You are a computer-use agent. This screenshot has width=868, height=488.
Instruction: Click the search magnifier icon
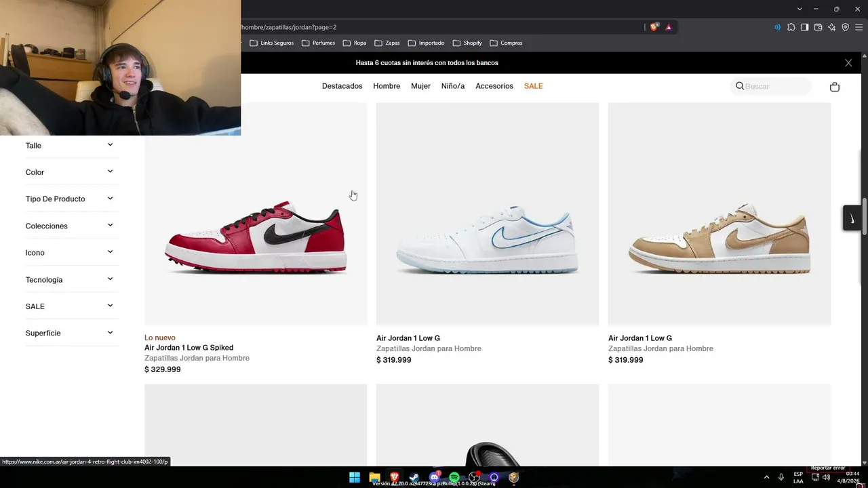click(x=740, y=86)
